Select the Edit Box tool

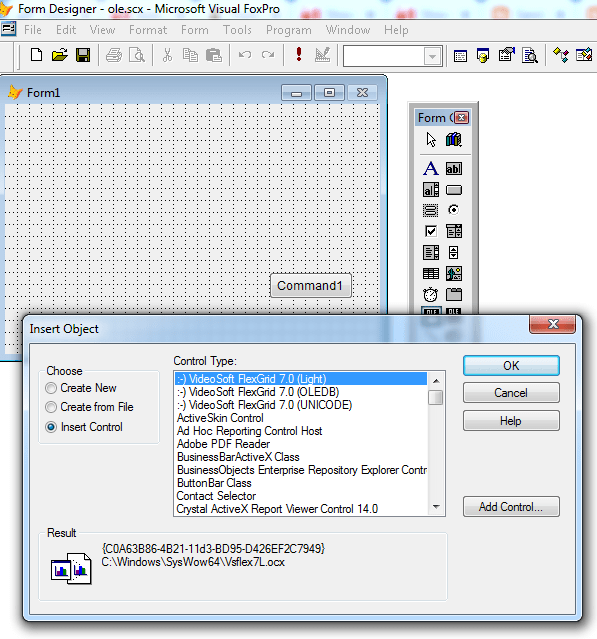(431, 189)
